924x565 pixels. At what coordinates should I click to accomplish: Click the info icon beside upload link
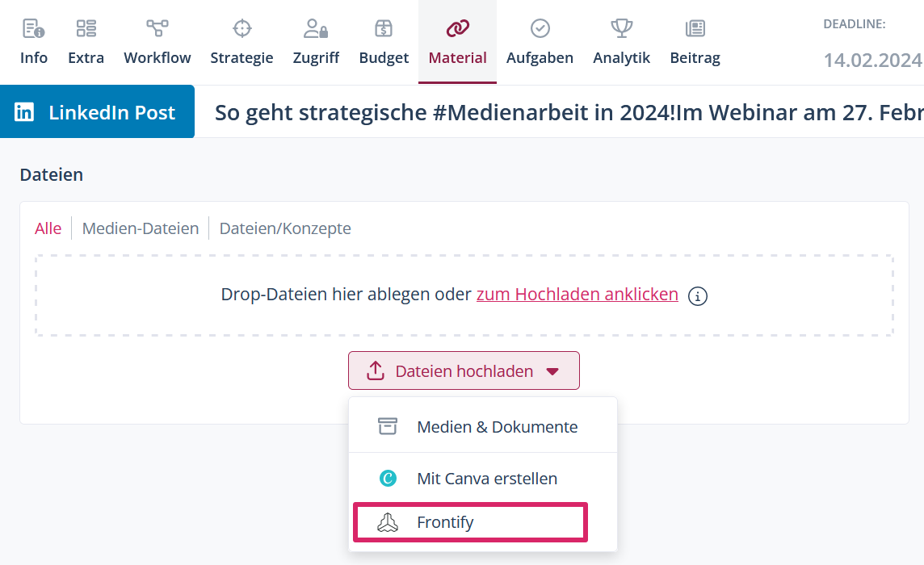coord(698,296)
